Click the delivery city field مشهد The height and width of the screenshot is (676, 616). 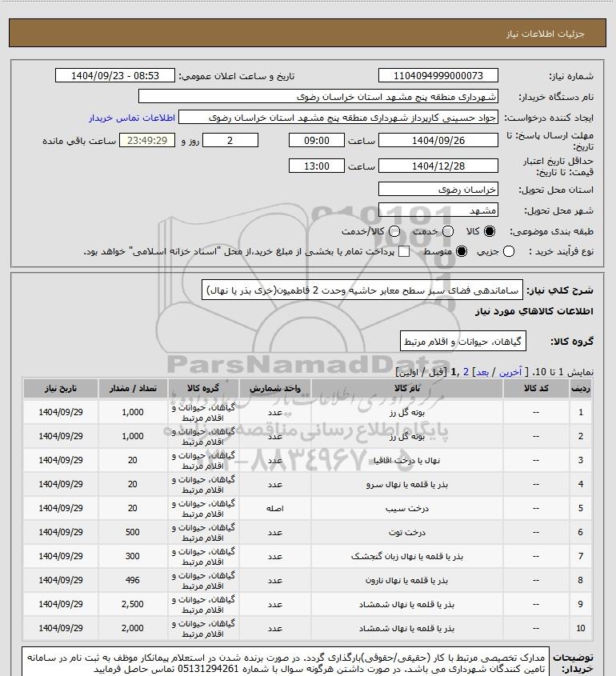438,210
